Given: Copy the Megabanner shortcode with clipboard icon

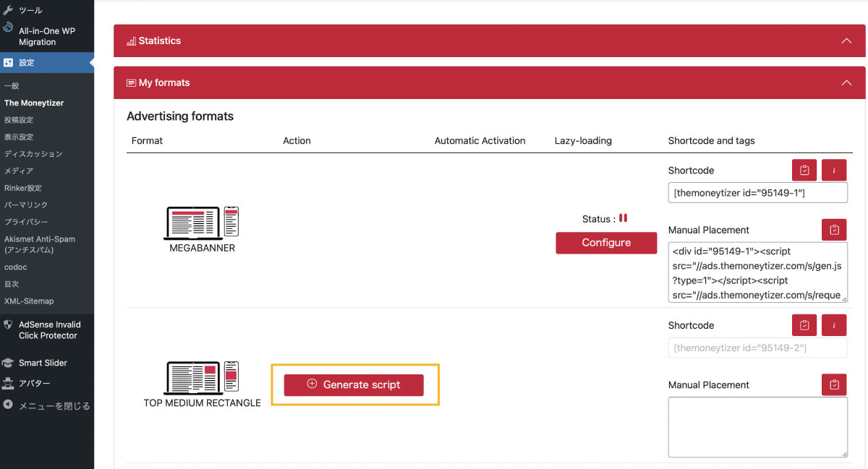Looking at the screenshot, I should [x=804, y=171].
